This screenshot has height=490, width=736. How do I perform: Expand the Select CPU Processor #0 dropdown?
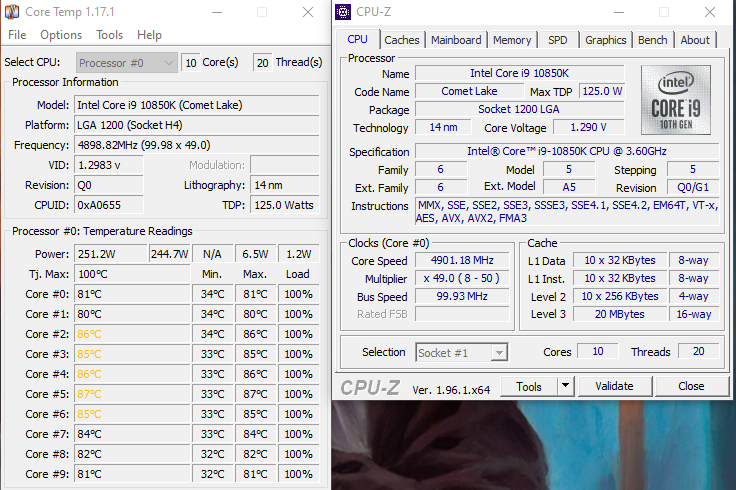point(127,62)
